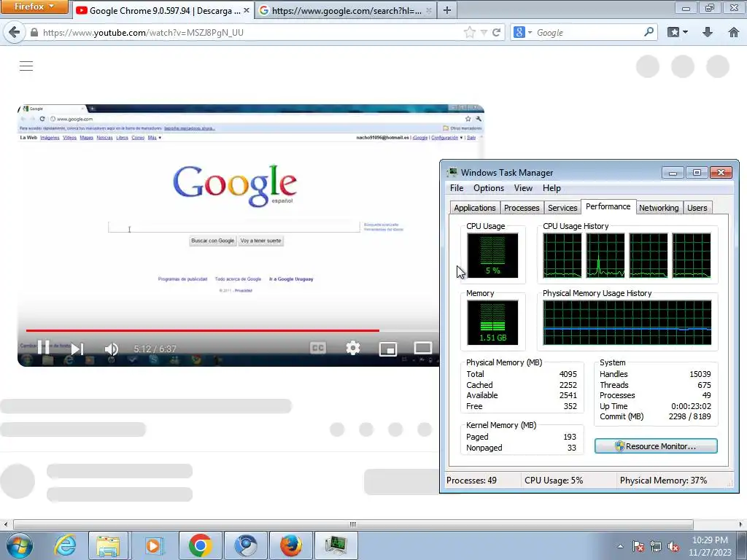Open the Options menu in Task Manager
Viewport: 747px width, 560px height.
click(x=488, y=188)
